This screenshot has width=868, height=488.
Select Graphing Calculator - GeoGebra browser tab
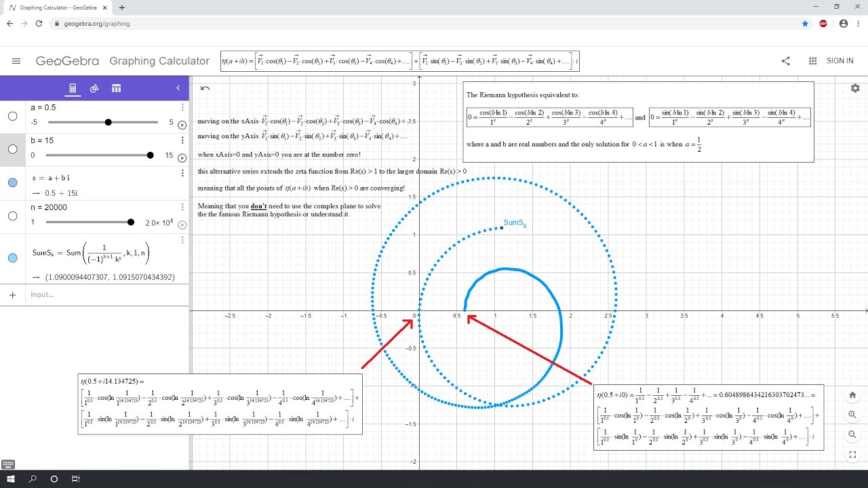(58, 7)
